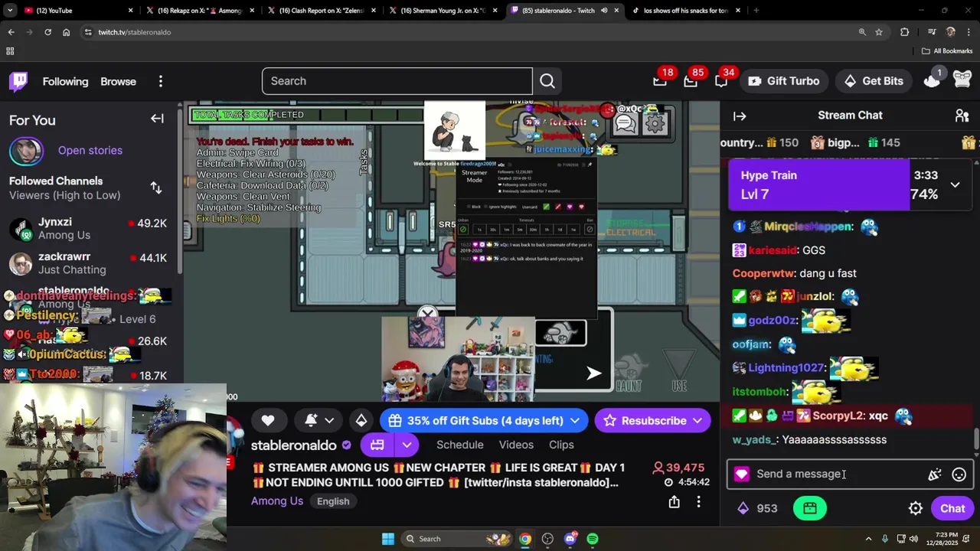Click the Windows Start button

tap(388, 539)
